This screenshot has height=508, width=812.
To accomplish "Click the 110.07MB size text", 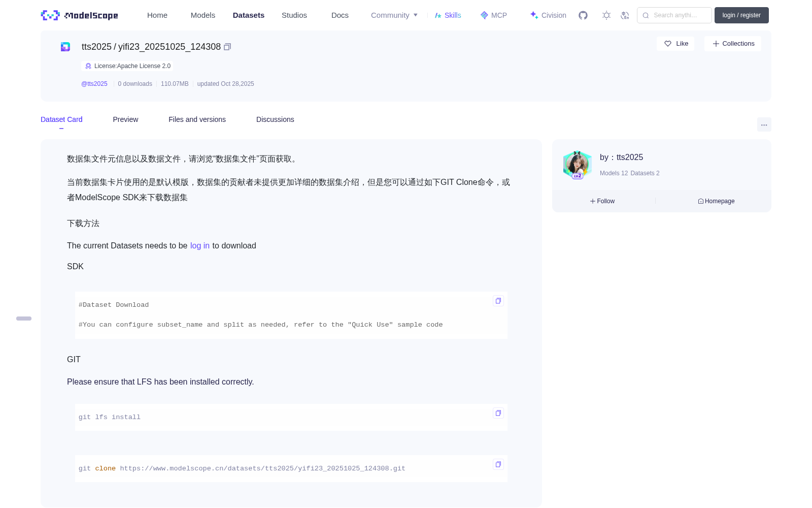I will pyautogui.click(x=175, y=84).
